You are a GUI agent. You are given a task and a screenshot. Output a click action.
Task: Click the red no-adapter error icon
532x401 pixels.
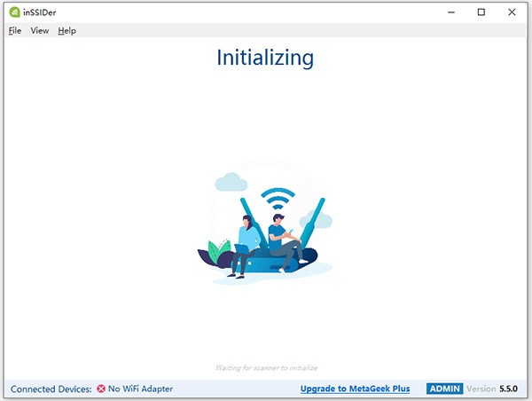101,389
